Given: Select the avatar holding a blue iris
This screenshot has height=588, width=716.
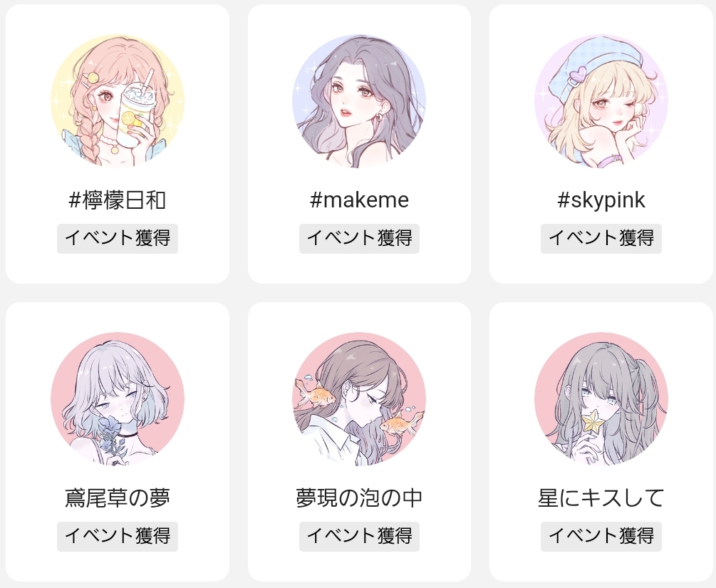Looking at the screenshot, I should (x=118, y=399).
